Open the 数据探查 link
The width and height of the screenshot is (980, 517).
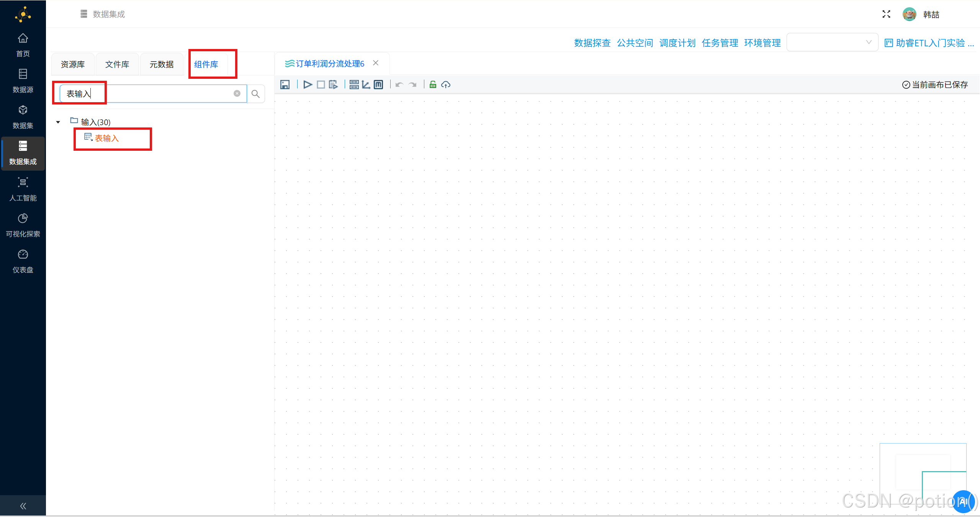tap(592, 43)
